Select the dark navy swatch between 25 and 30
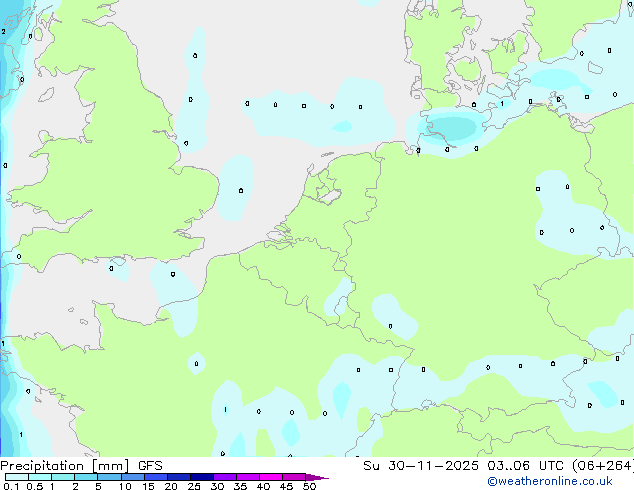 [x=201, y=477]
